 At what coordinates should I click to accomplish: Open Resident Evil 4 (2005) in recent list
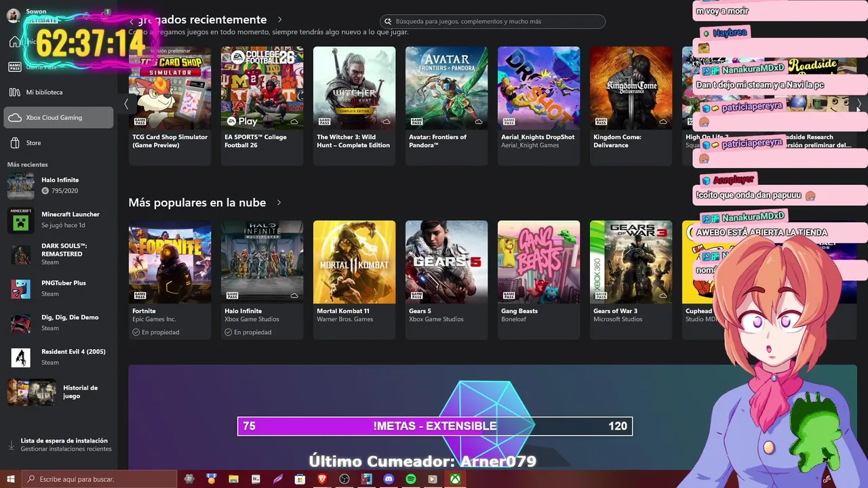pos(58,357)
